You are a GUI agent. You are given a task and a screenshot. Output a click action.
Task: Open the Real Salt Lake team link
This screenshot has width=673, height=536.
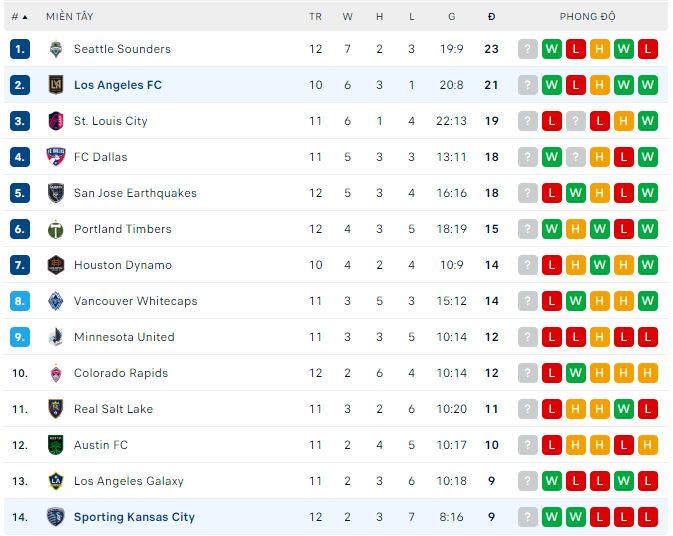click(113, 409)
